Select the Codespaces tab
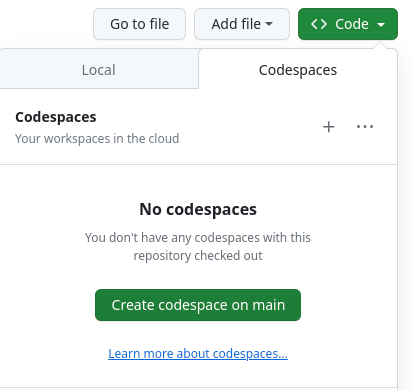413x390 pixels. tap(298, 70)
